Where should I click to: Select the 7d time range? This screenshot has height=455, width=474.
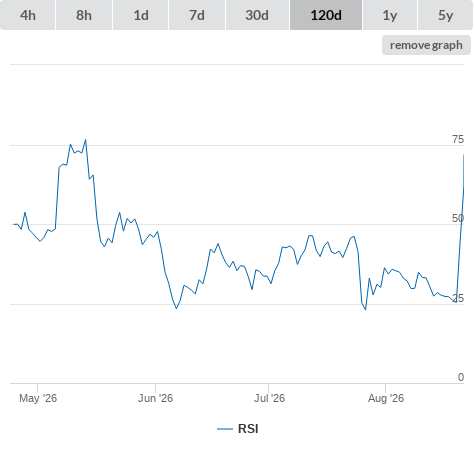tap(197, 15)
